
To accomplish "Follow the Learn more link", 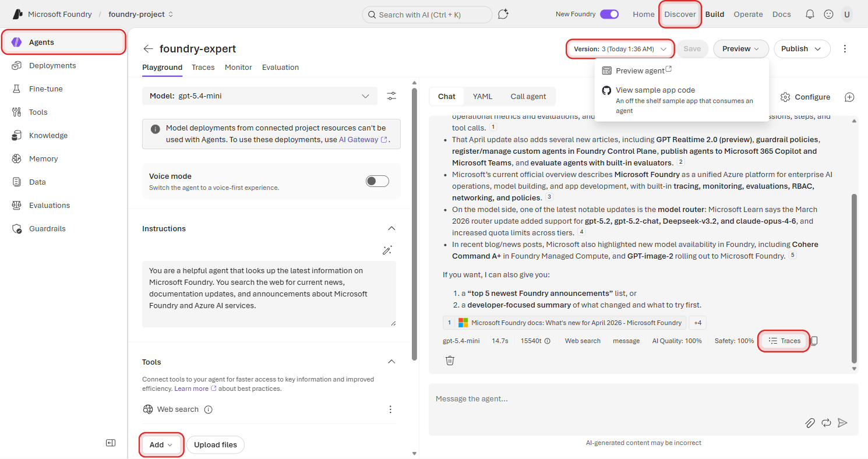I will (x=195, y=389).
